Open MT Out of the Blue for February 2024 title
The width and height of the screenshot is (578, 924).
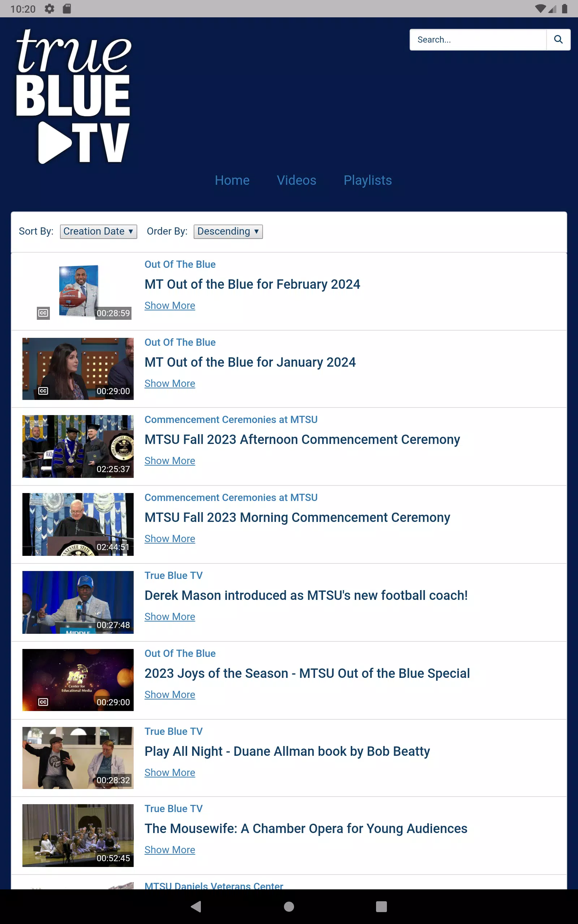pyautogui.click(x=252, y=284)
